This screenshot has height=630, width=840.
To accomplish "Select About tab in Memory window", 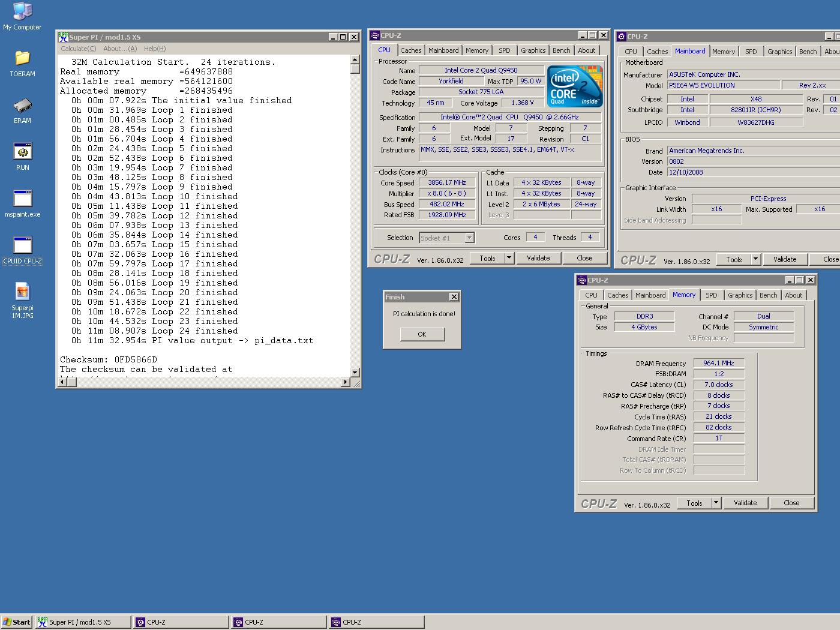I will click(794, 295).
